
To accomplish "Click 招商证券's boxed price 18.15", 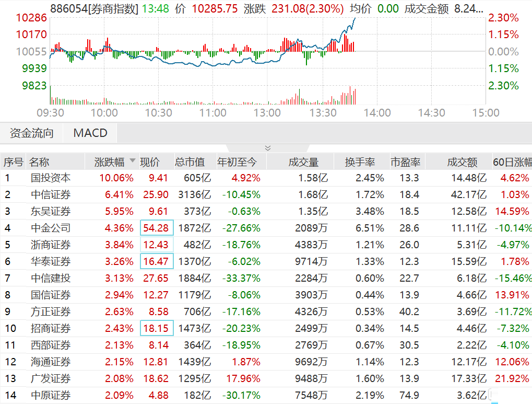I will (x=157, y=329).
